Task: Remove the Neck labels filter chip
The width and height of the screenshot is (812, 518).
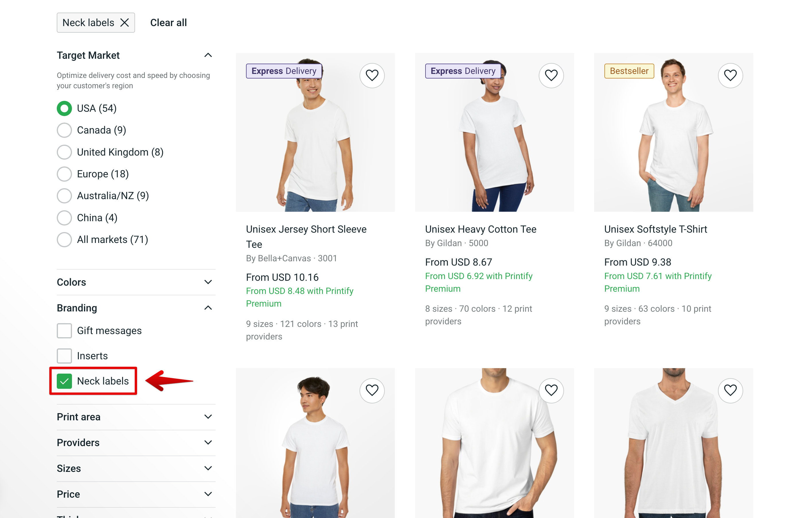Action: 124,22
